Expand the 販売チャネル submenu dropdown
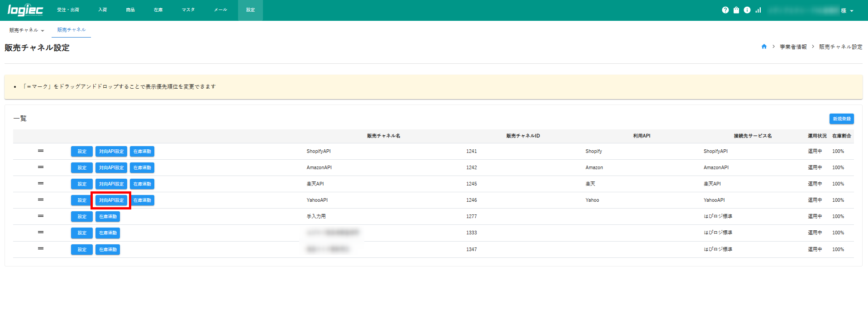The width and height of the screenshot is (868, 328). click(x=27, y=30)
